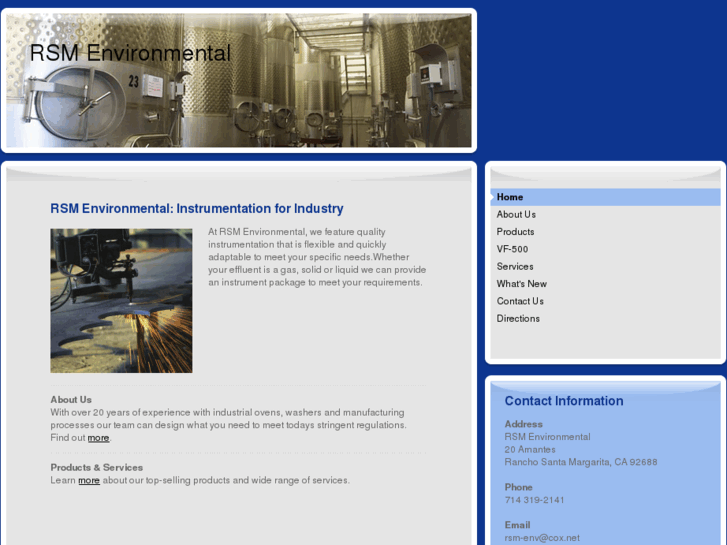
Task: Click the '20 Amantes' address line
Action: click(530, 449)
